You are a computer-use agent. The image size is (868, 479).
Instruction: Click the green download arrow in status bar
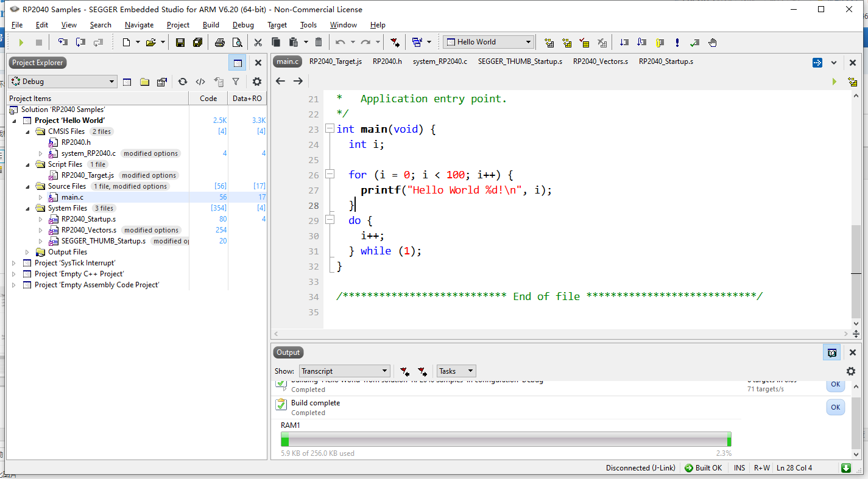pyautogui.click(x=846, y=468)
